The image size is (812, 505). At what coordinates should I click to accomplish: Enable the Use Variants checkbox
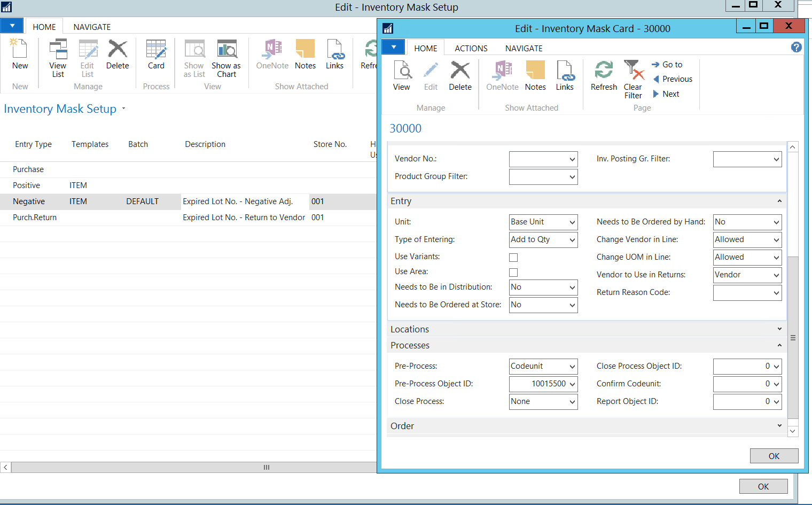pos(513,258)
